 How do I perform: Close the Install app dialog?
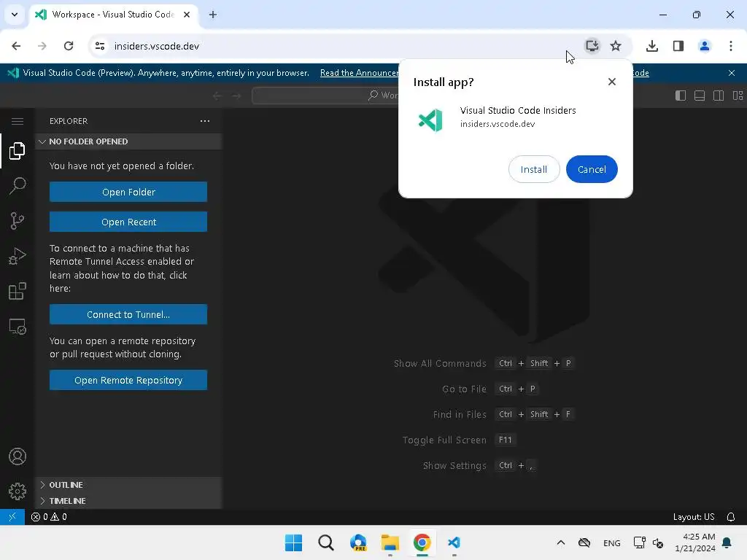(x=612, y=82)
